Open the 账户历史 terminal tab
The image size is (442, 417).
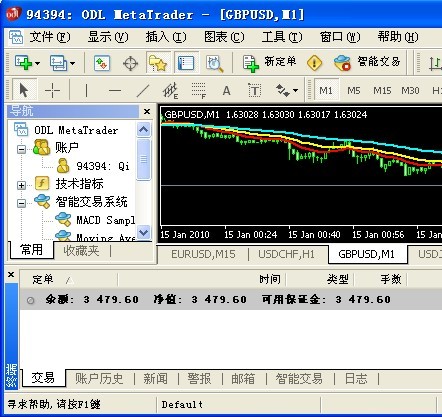point(99,379)
